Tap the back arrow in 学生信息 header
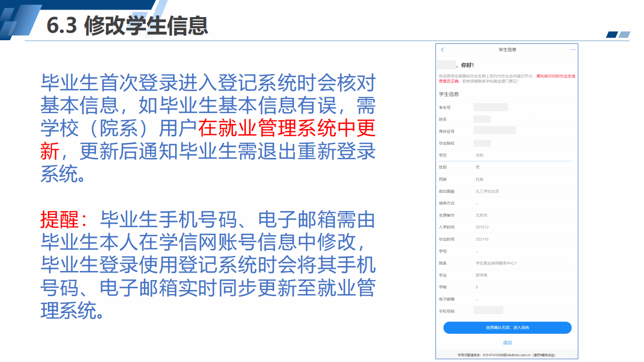Image resolution: width=644 pixels, height=362 pixels. (x=443, y=50)
